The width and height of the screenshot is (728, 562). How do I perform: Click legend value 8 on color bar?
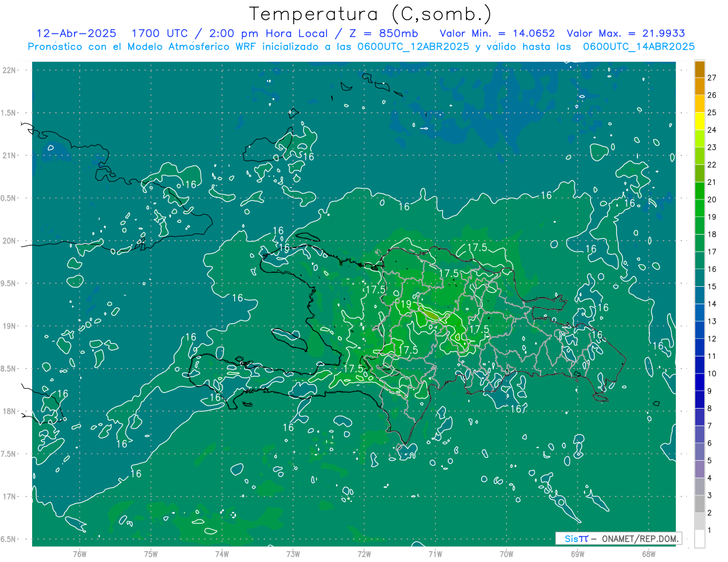(x=710, y=409)
